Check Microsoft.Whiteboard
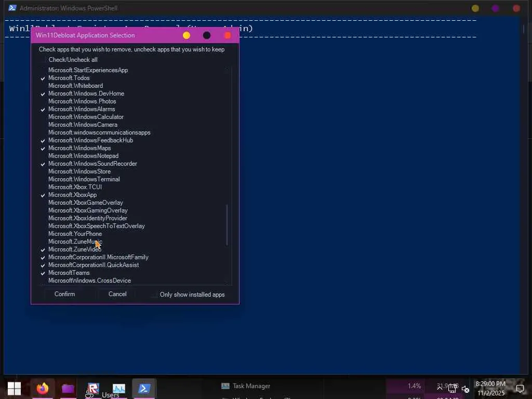Screen dimensions: 532x399 coord(43,86)
